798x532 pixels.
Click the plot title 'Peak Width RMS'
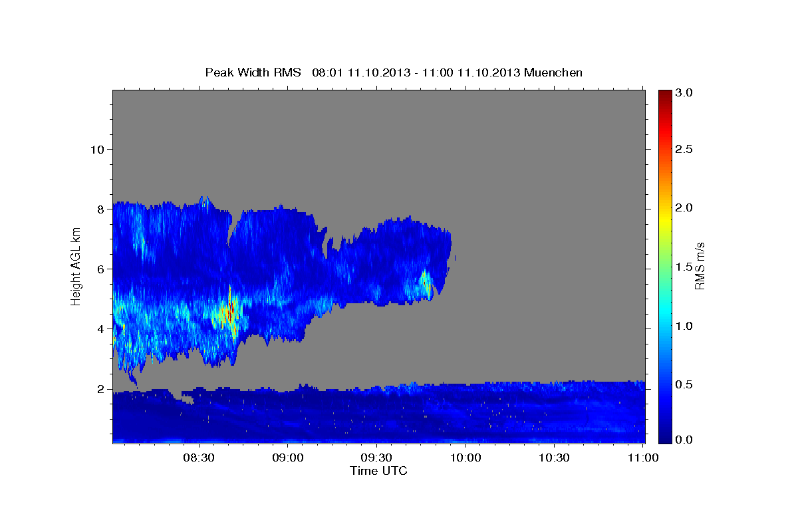click(253, 72)
